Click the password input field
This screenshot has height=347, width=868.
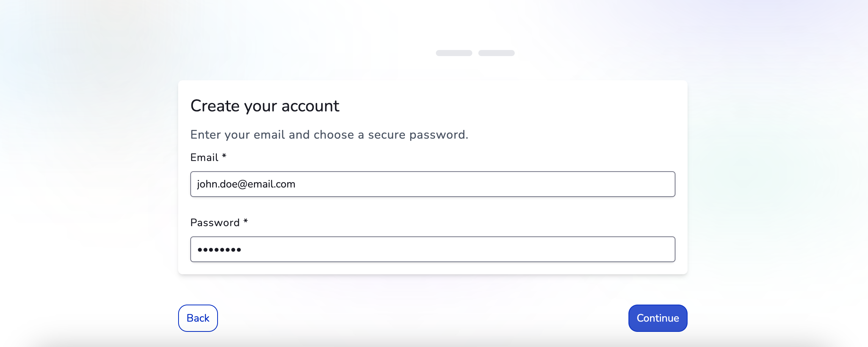pos(432,249)
